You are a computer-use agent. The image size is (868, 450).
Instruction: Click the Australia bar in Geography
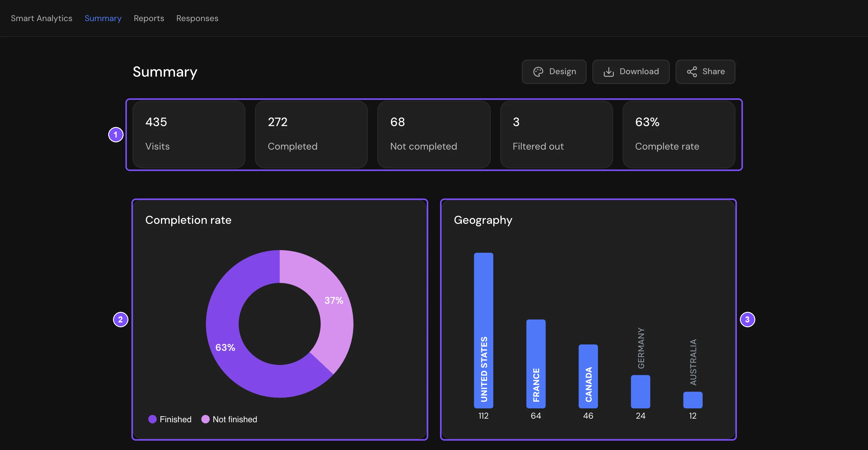(693, 400)
